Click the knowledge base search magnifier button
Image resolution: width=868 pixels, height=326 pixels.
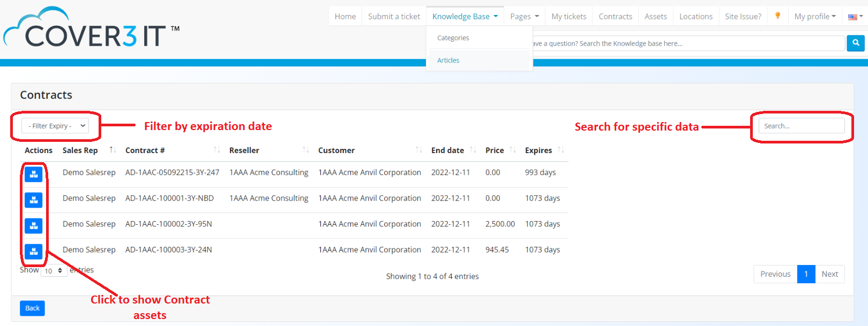click(x=855, y=43)
